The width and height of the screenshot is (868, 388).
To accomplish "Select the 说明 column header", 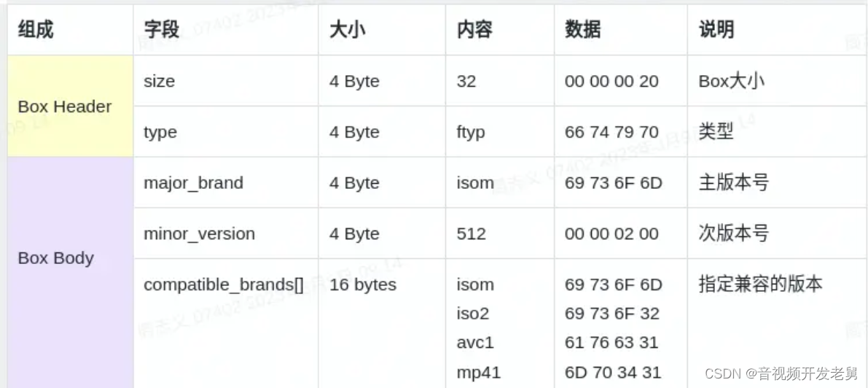I will click(777, 29).
